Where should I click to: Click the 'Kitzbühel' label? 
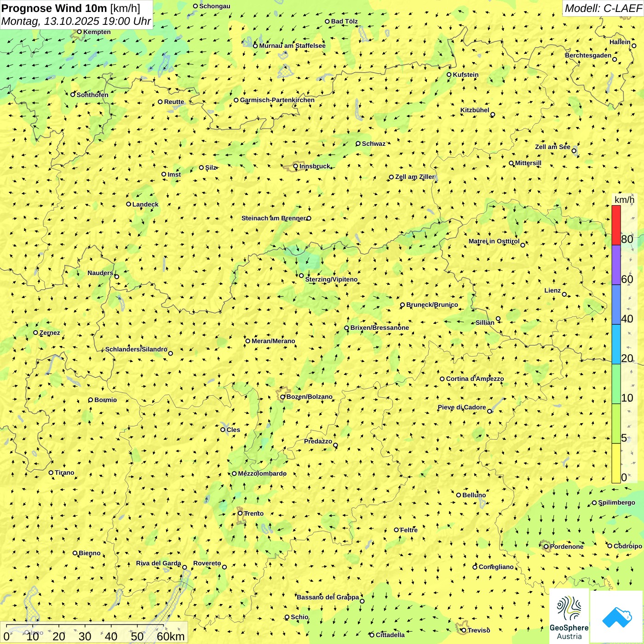475,110
